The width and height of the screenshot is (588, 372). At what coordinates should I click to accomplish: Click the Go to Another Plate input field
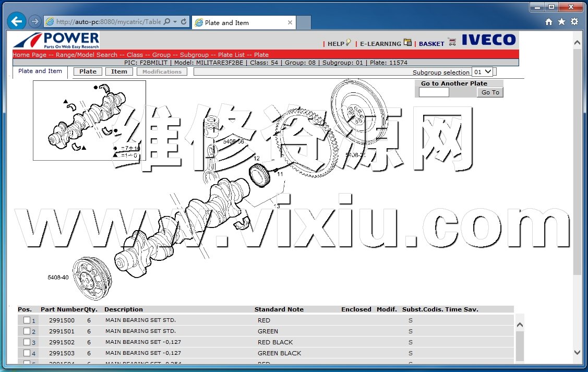tap(434, 92)
